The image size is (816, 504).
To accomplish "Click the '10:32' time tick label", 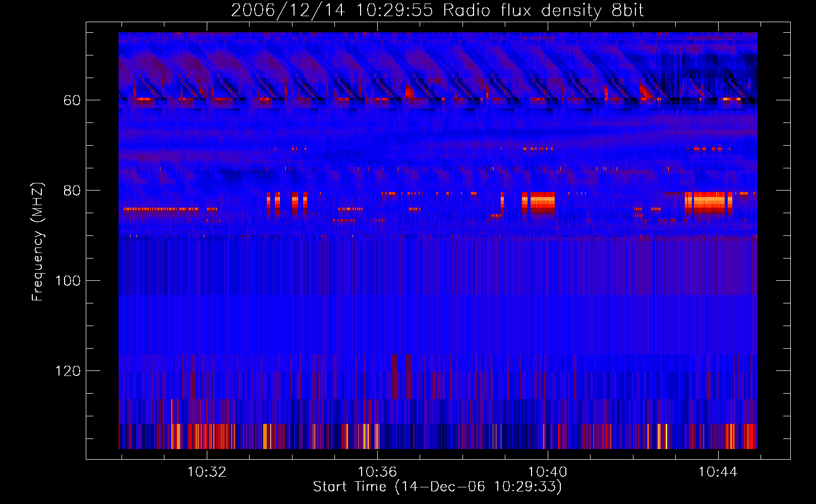I will point(207,472).
